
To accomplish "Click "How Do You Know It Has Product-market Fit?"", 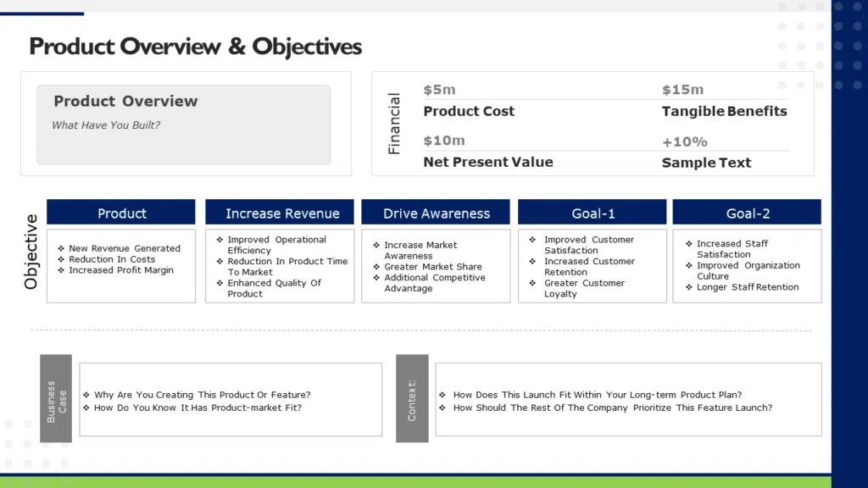I will coord(198,408).
